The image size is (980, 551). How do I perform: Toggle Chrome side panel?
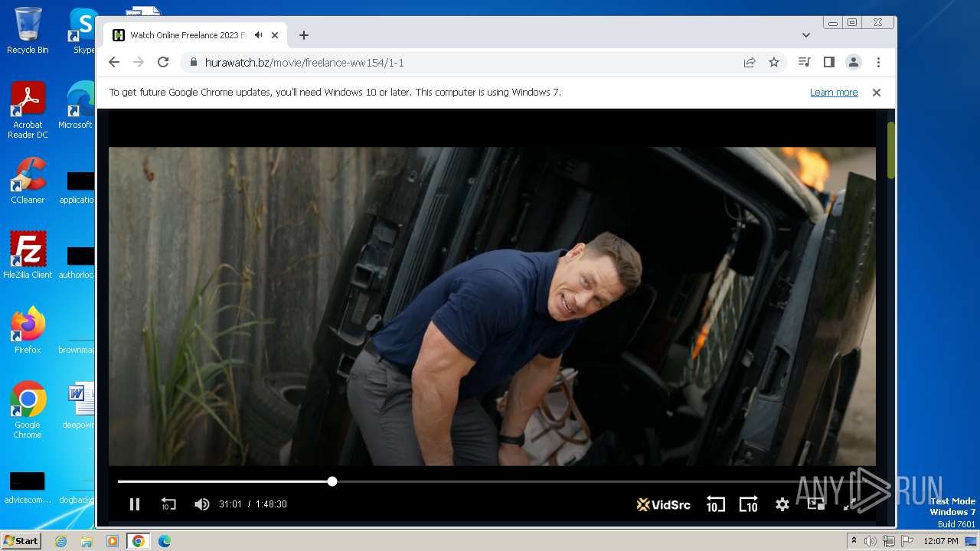point(828,63)
